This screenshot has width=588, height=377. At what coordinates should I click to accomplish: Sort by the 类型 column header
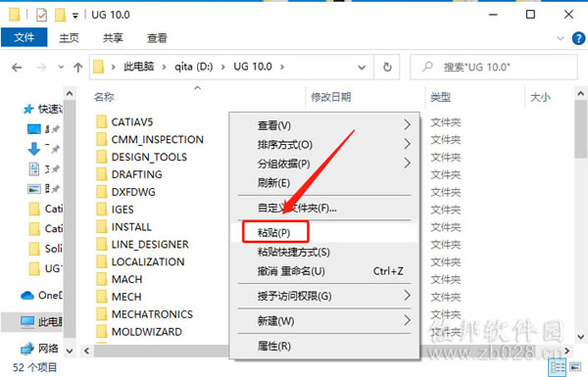pyautogui.click(x=440, y=97)
